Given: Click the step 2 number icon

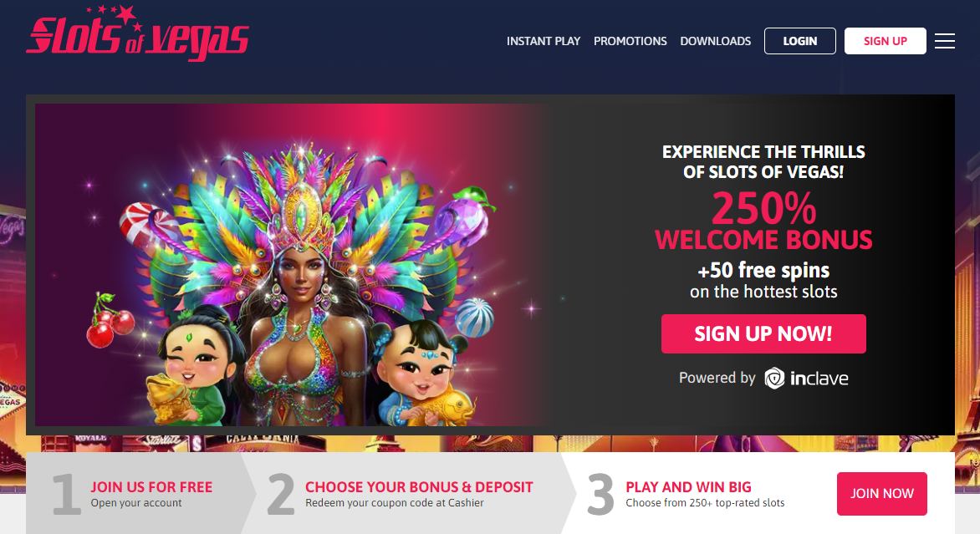Looking at the screenshot, I should [281, 493].
